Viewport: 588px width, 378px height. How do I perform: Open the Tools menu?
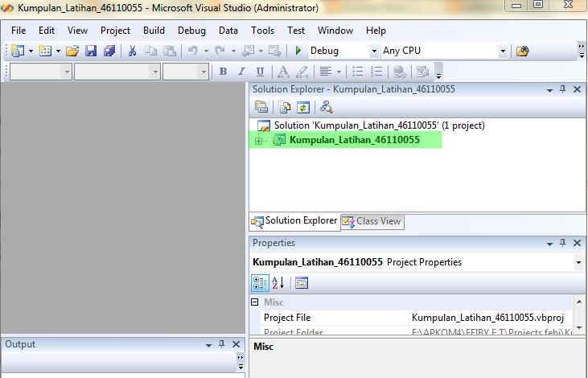(x=262, y=31)
